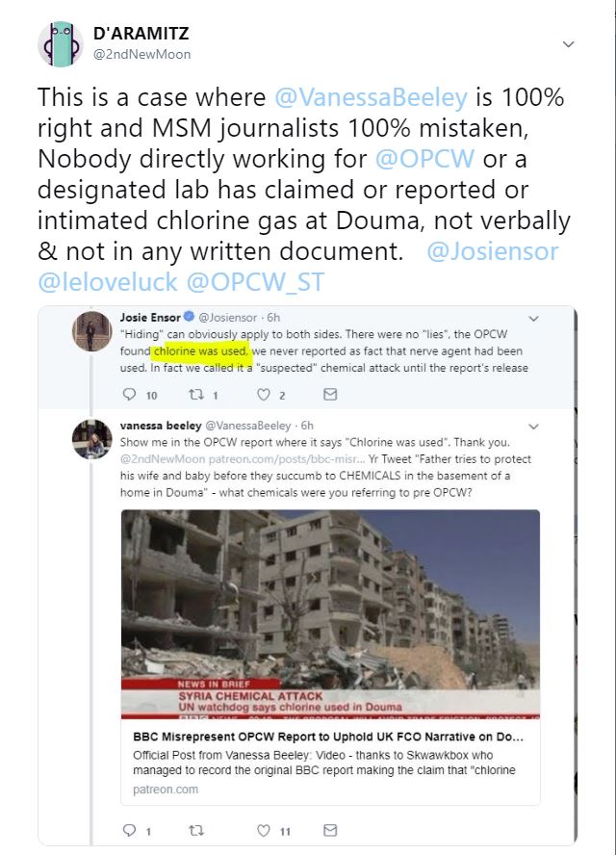This screenshot has height=855, width=616.
Task: Open the @VanessaBeeley mention link
Action: 371,97
